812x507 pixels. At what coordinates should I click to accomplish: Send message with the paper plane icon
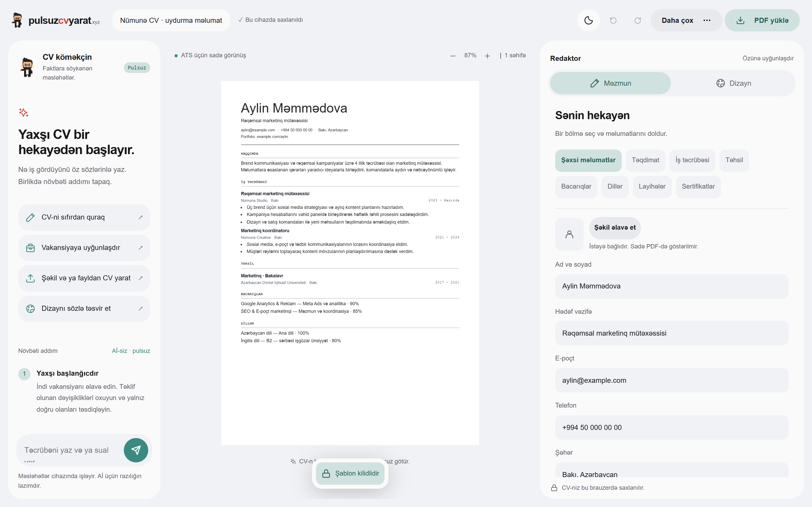coord(136,450)
